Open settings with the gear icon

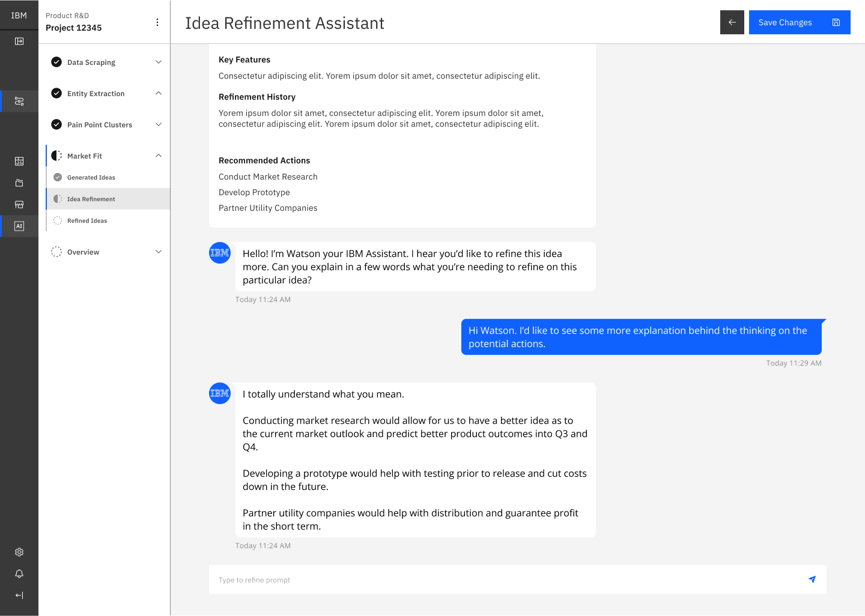click(19, 552)
